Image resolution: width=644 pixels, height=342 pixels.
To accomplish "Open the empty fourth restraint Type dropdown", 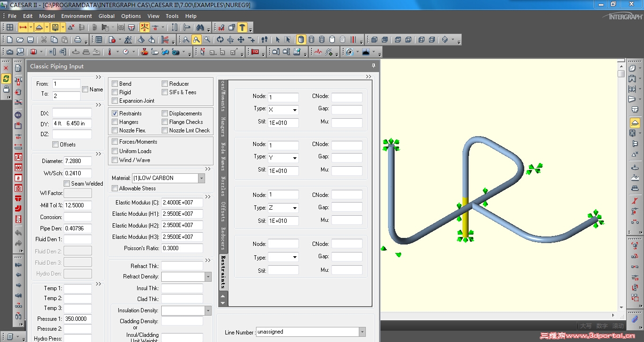I will tap(295, 258).
